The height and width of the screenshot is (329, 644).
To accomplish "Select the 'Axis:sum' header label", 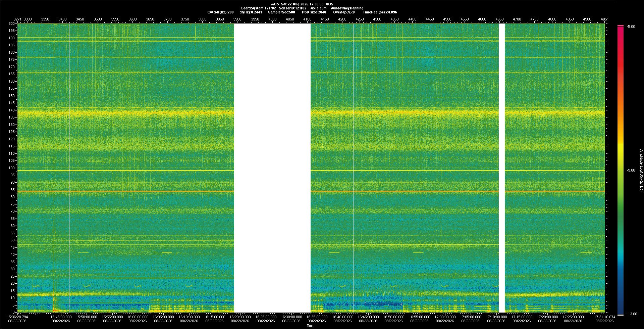I will pos(318,8).
